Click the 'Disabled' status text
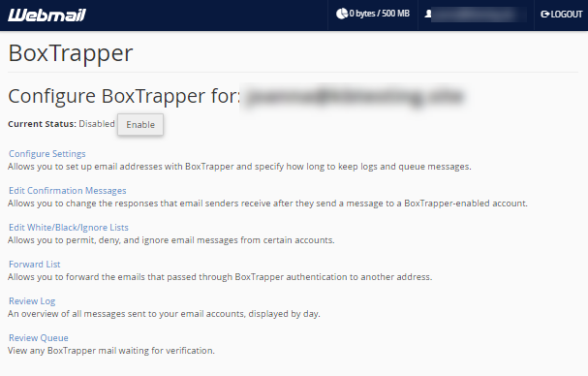 [x=97, y=124]
